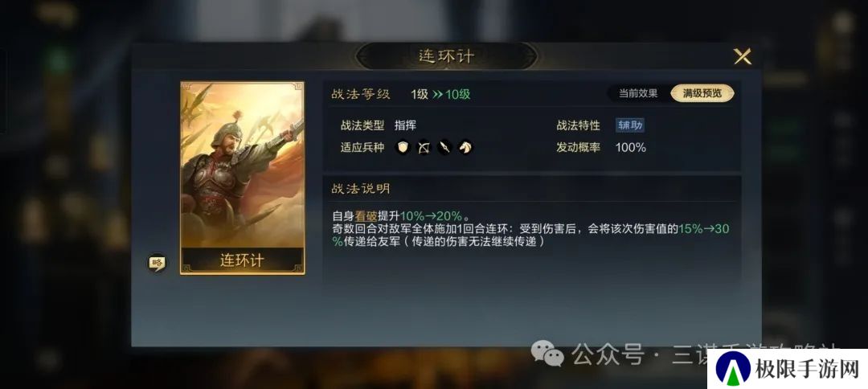Click the WeChat logo icon in watermark

(547, 354)
